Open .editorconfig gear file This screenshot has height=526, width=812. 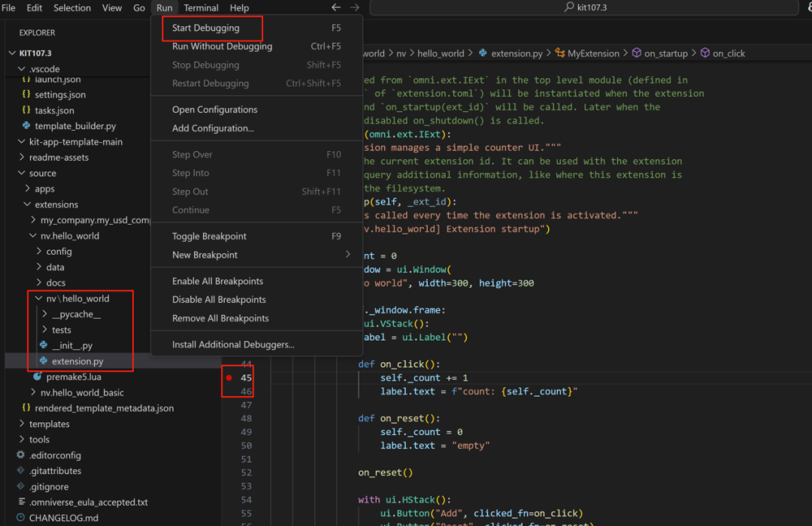(x=54, y=455)
